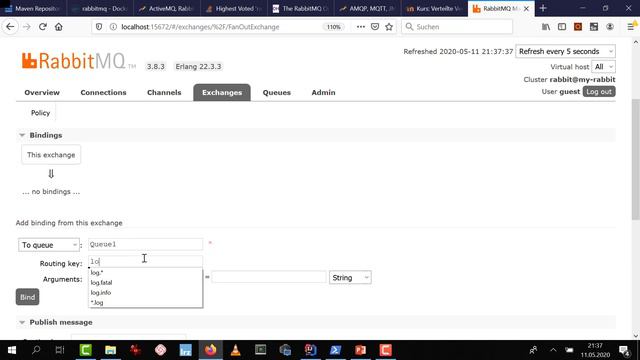This screenshot has width=640, height=360.
Task: Click the 110% zoom level indicator
Action: coord(333,27)
